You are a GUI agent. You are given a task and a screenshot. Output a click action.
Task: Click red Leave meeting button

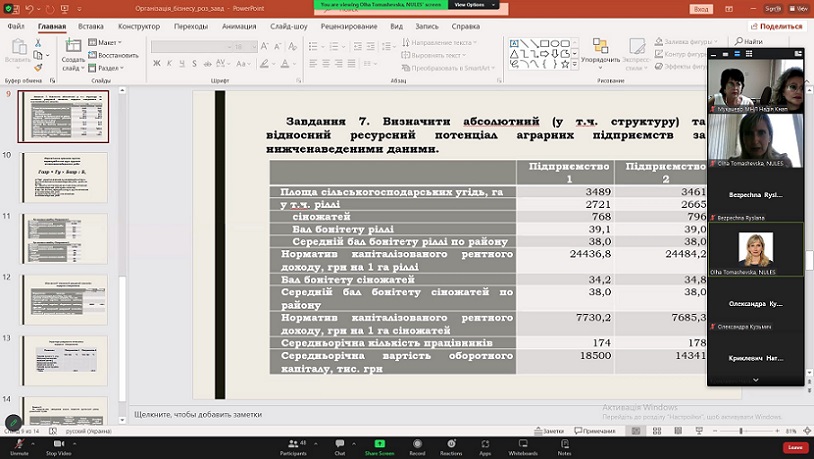795,447
